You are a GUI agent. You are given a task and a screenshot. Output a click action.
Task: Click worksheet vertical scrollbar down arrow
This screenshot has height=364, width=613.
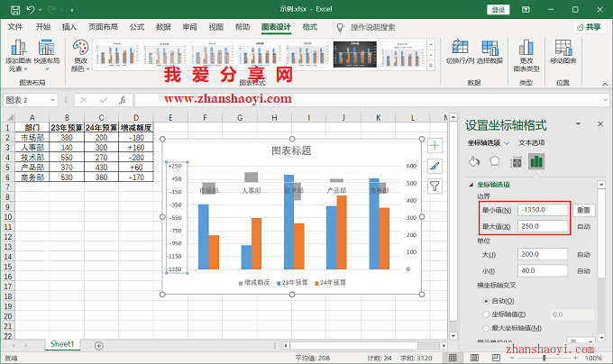(453, 336)
